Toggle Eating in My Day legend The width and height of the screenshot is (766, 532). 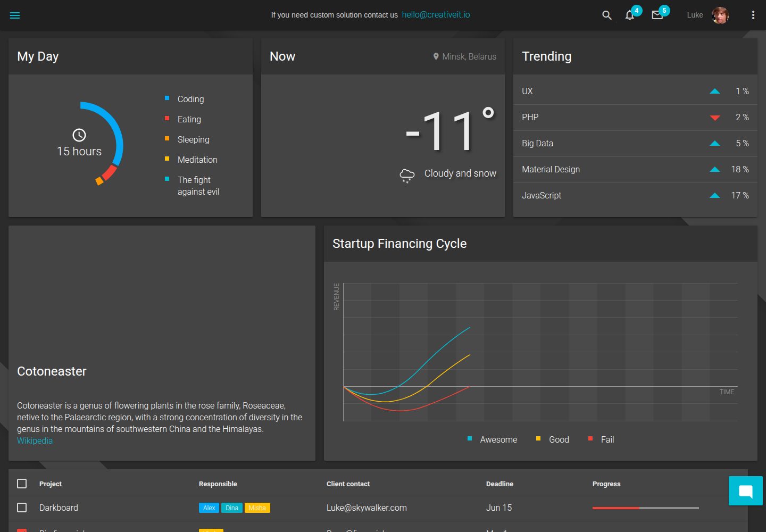(x=183, y=119)
